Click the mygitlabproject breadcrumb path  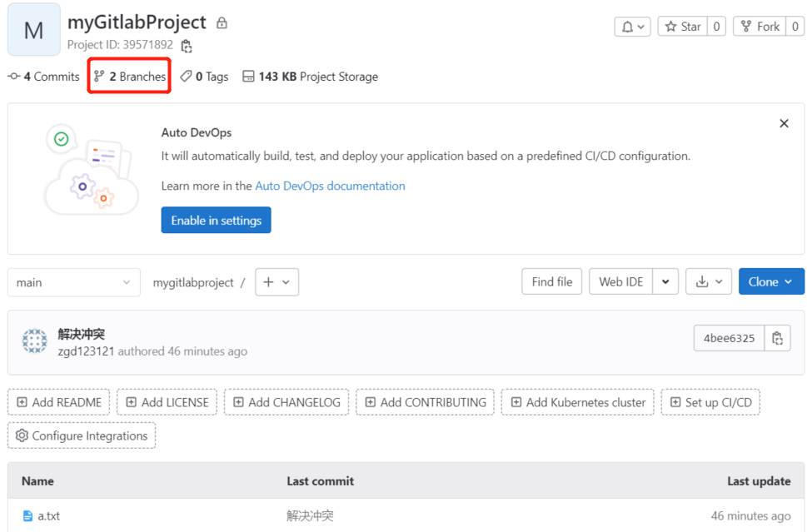193,282
